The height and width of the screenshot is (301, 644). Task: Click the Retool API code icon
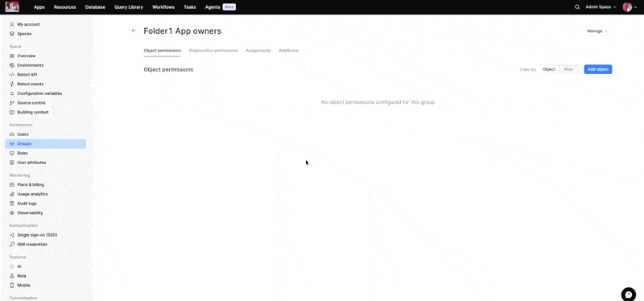point(12,75)
